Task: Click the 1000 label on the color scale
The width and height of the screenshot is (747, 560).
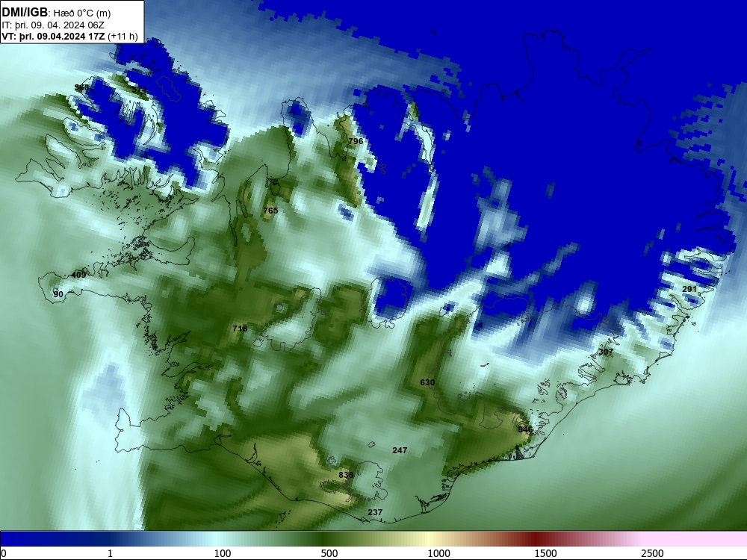Action: 438,553
